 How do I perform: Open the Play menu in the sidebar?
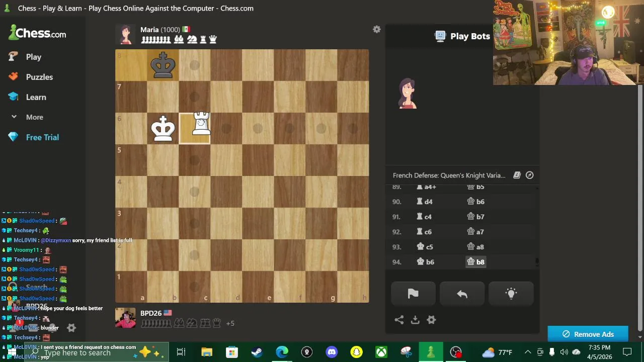(x=34, y=57)
